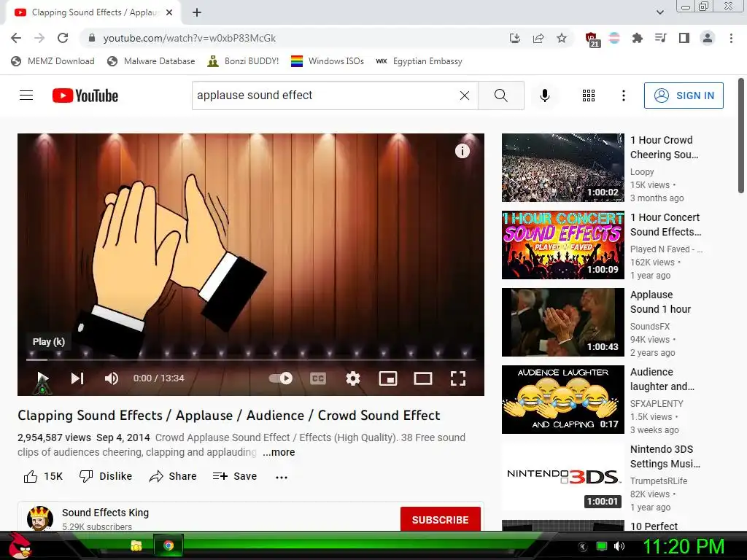747x560 pixels.
Task: Mute the video volume
Action: (112, 378)
